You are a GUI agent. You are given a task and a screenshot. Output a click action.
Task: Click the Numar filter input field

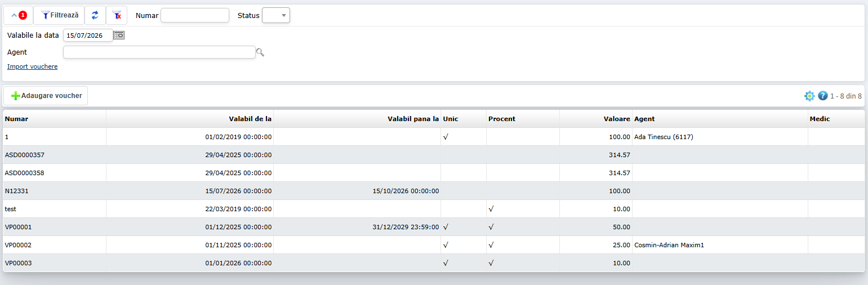tap(195, 15)
